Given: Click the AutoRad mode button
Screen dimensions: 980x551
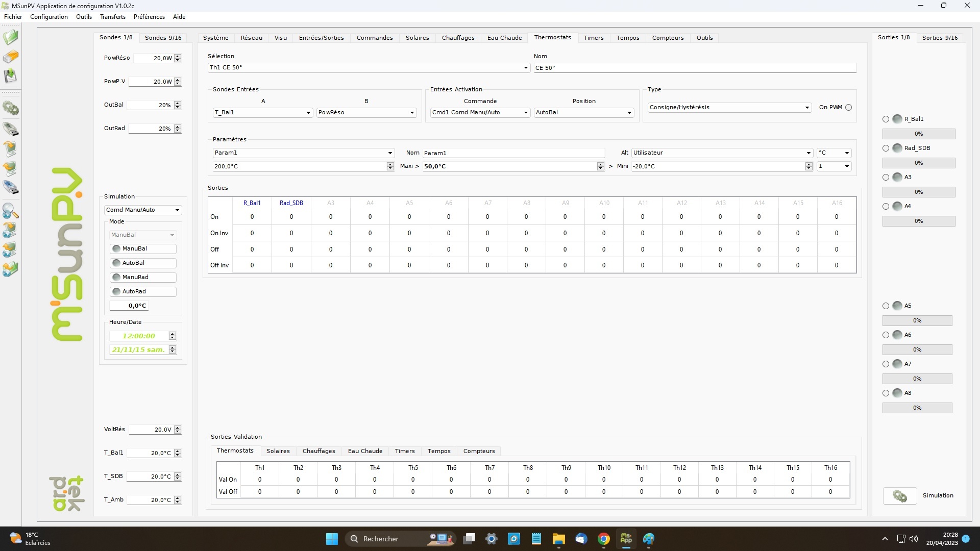Looking at the screenshot, I should (x=143, y=291).
